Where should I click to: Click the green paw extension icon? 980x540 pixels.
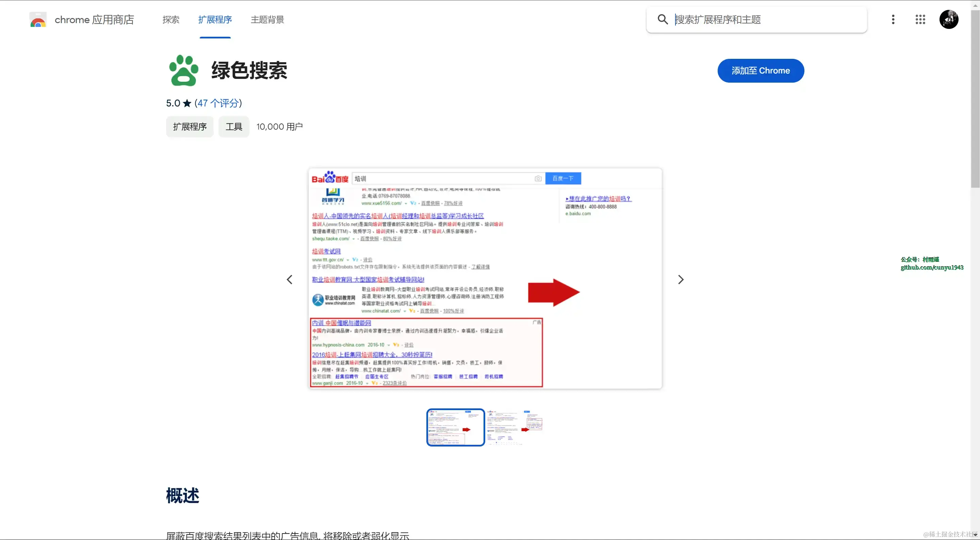pyautogui.click(x=184, y=71)
